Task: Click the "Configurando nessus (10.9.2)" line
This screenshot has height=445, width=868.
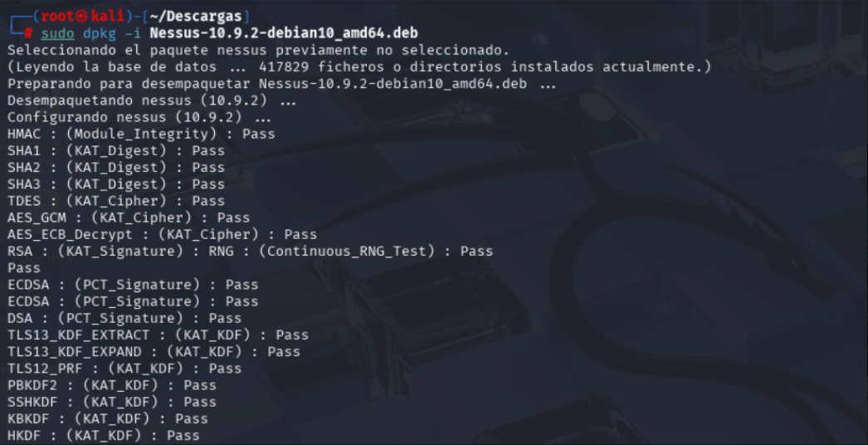Action: (x=139, y=117)
